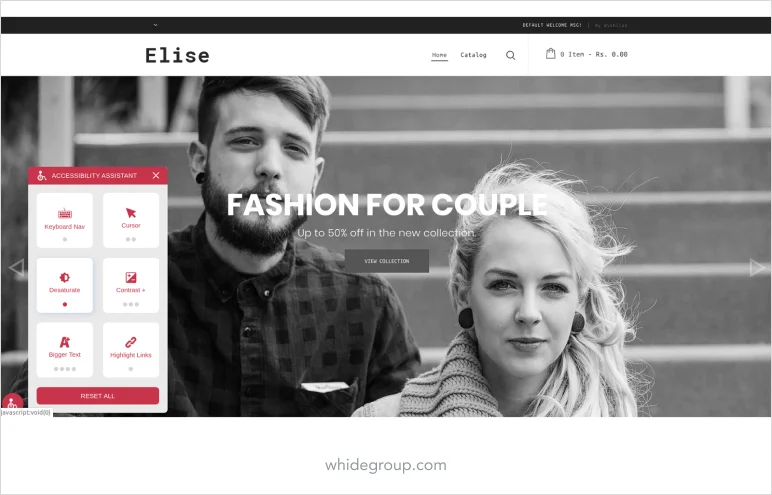Click the Contrast + icon
Viewport: 772px width, 495px height.
click(x=131, y=277)
